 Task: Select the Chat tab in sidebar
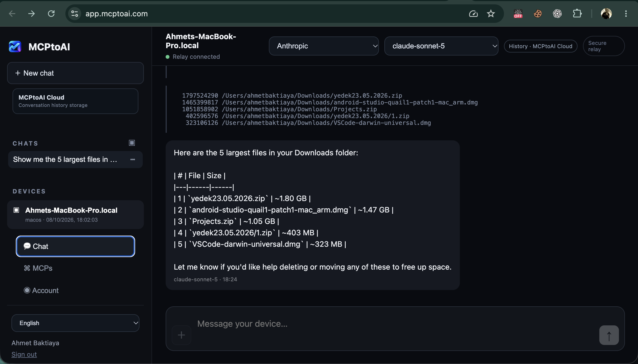point(75,246)
